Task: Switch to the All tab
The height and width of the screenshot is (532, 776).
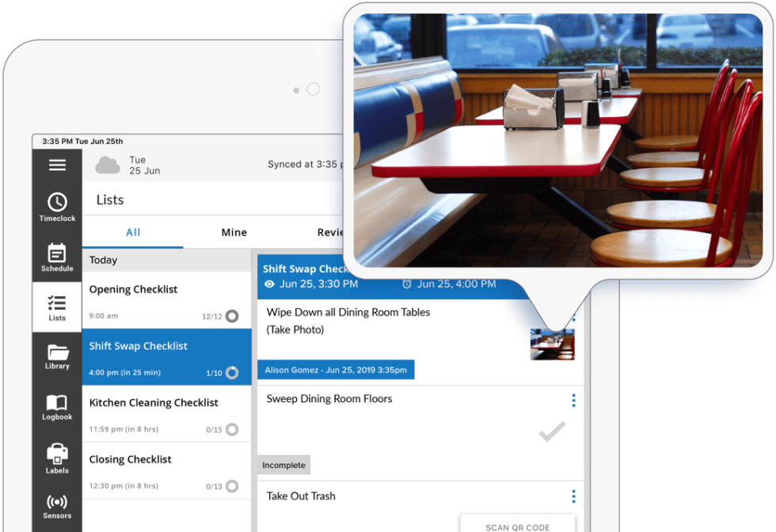Action: click(x=132, y=232)
